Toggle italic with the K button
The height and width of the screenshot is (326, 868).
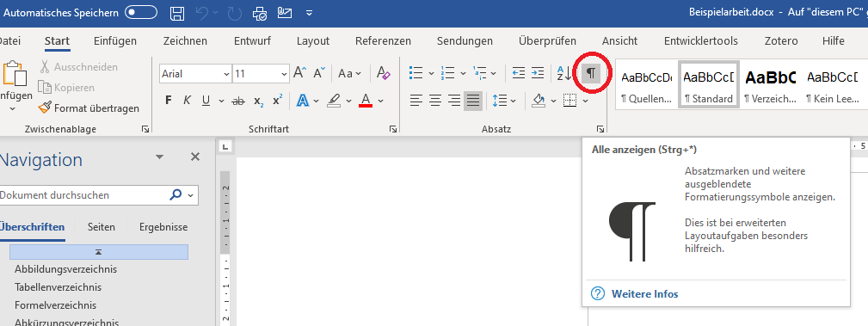coord(188,100)
